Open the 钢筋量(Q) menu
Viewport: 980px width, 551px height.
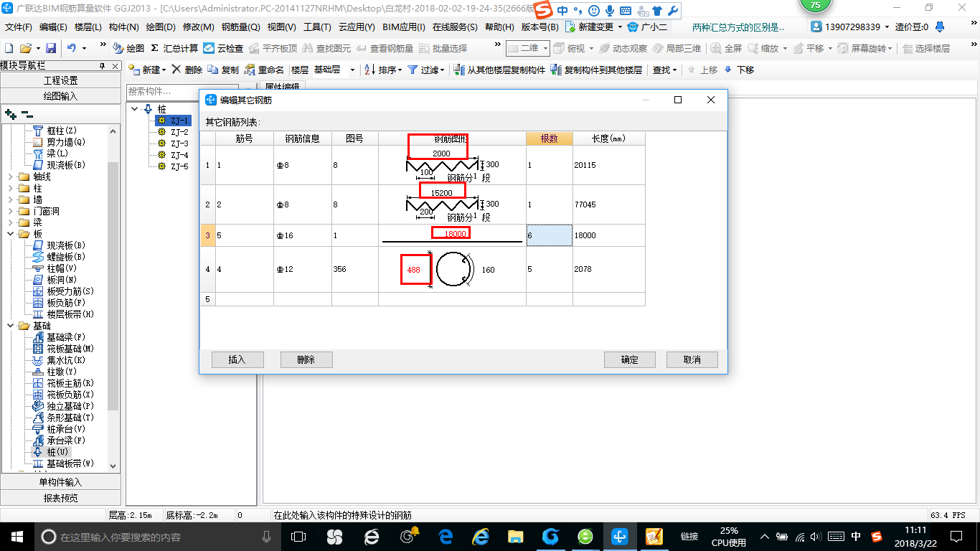coord(240,27)
